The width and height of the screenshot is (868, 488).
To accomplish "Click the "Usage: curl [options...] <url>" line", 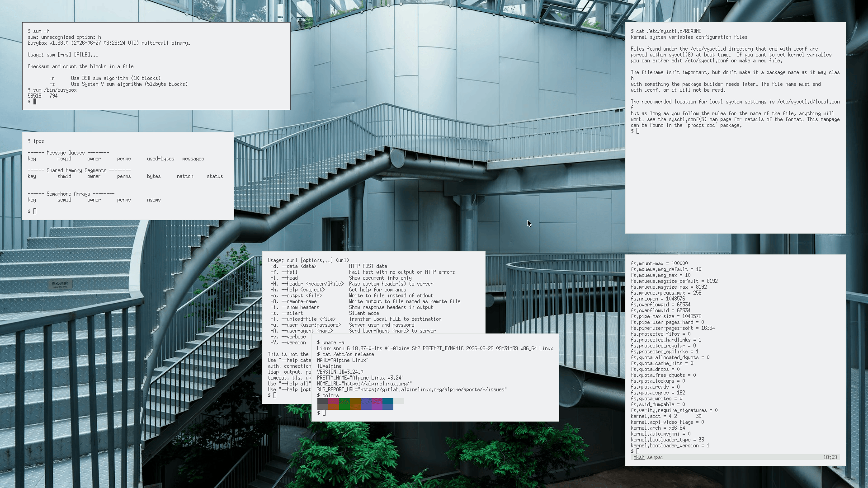I will tap(308, 260).
